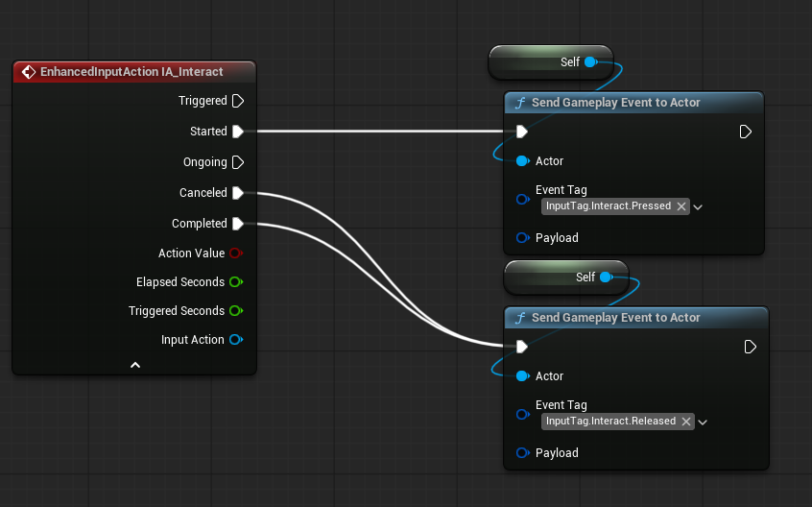Click the output pin of the lower Self node

606,278
